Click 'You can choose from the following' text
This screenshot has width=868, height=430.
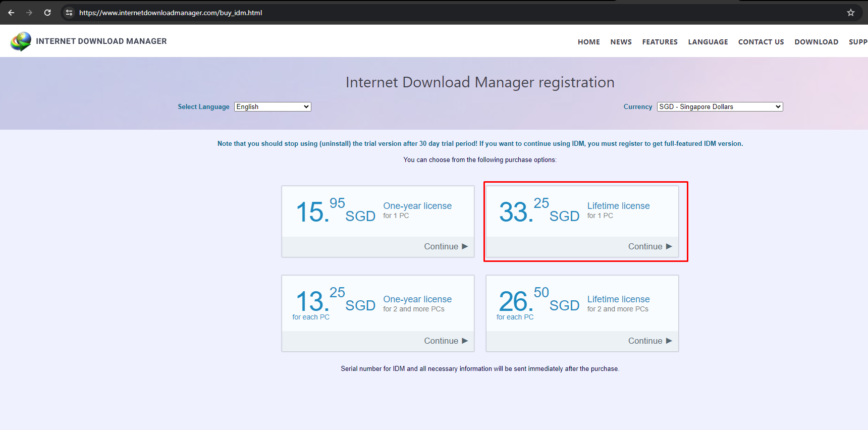(x=480, y=160)
